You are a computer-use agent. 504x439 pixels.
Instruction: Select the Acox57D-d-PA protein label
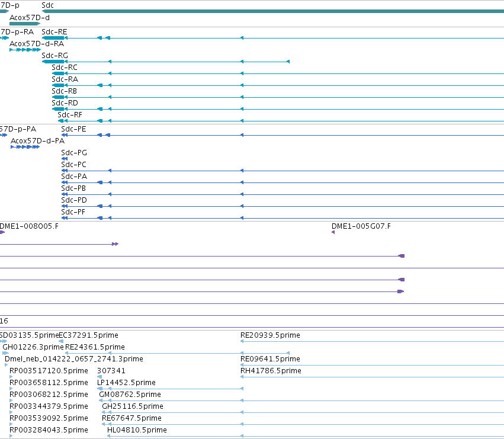(x=37, y=141)
